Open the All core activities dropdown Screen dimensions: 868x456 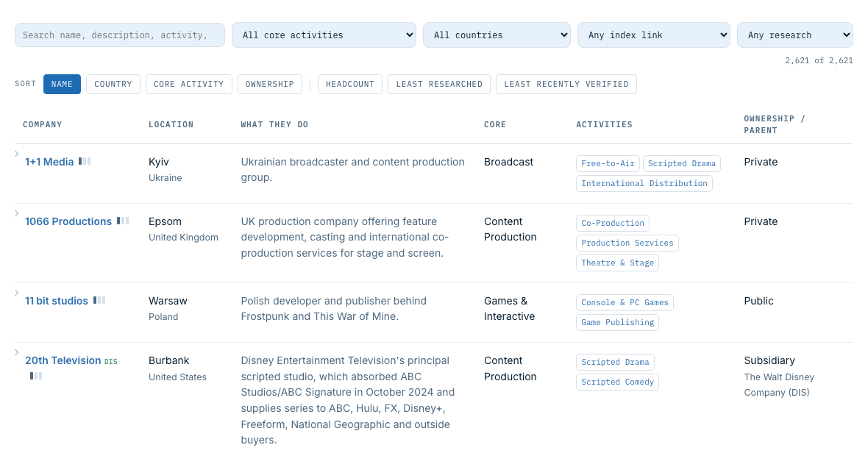tap(324, 35)
